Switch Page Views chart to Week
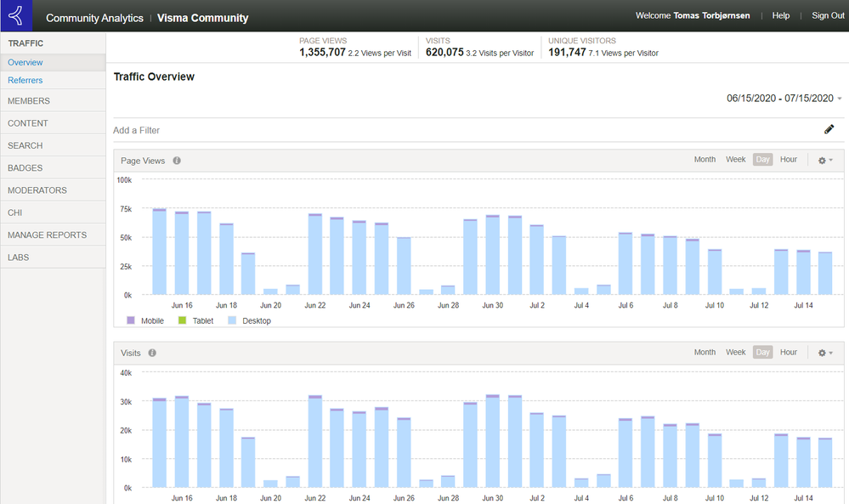The height and width of the screenshot is (504, 849). pos(735,160)
